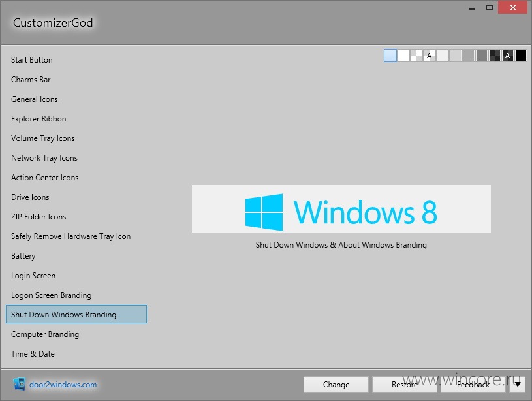Open the Feedback button
Image resolution: width=532 pixels, height=401 pixels.
click(473, 385)
